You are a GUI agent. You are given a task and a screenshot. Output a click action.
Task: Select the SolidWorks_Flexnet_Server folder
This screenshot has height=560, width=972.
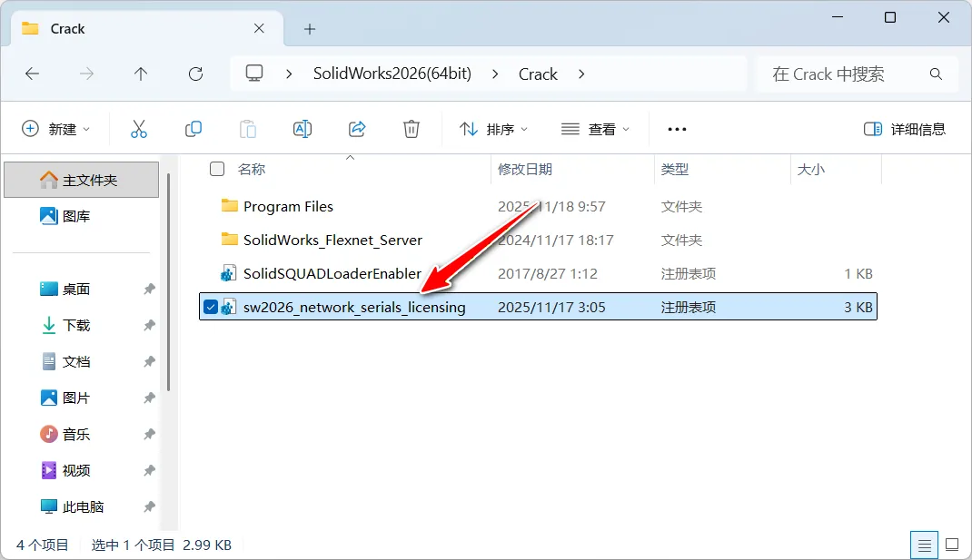point(332,240)
